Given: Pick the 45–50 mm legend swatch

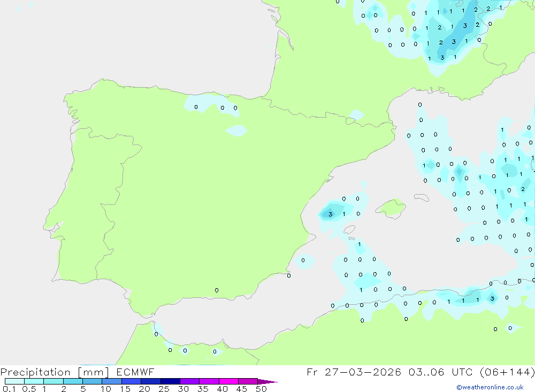Looking at the screenshot, I should tap(248, 381).
